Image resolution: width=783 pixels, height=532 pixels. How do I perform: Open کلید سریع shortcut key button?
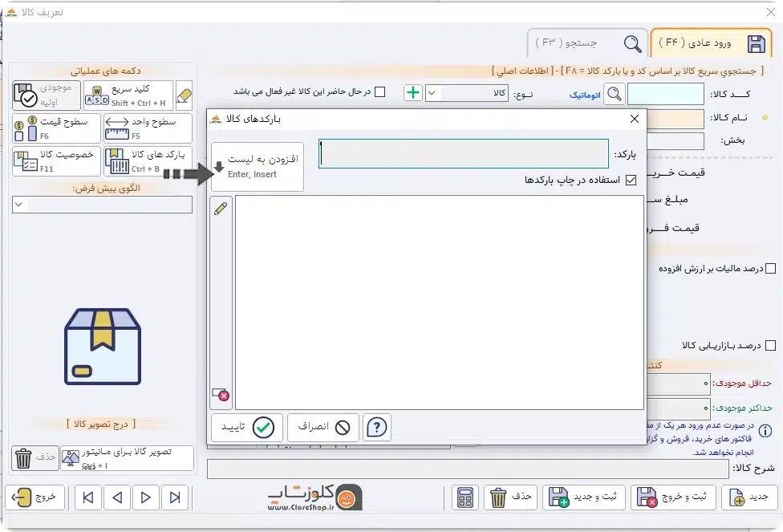128,95
